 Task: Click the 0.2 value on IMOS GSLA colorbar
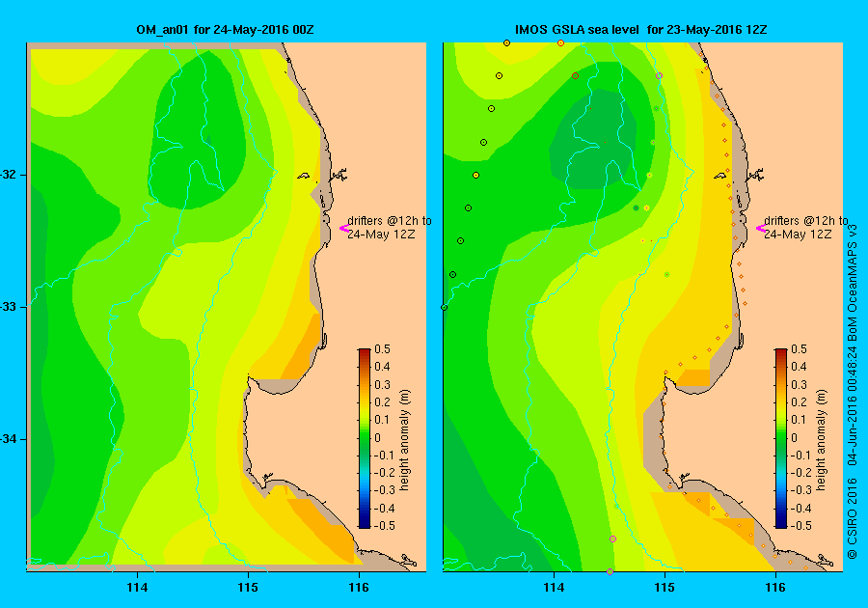click(x=799, y=402)
